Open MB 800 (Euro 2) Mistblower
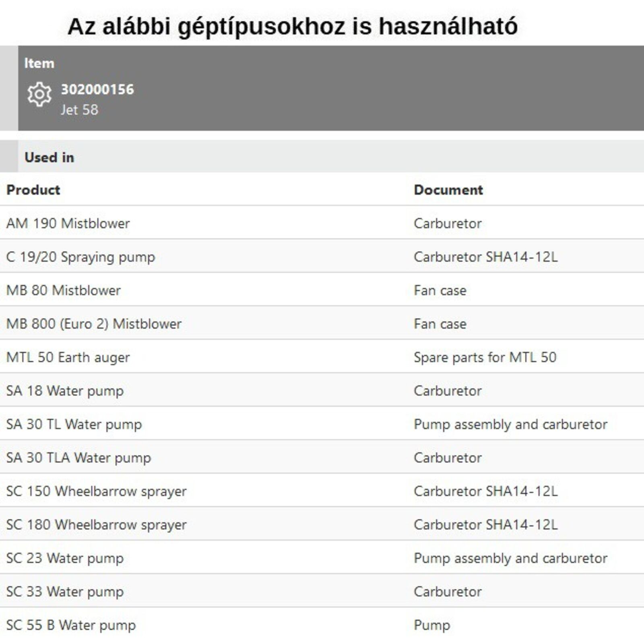Screen dimensions: 644x644 [94, 324]
